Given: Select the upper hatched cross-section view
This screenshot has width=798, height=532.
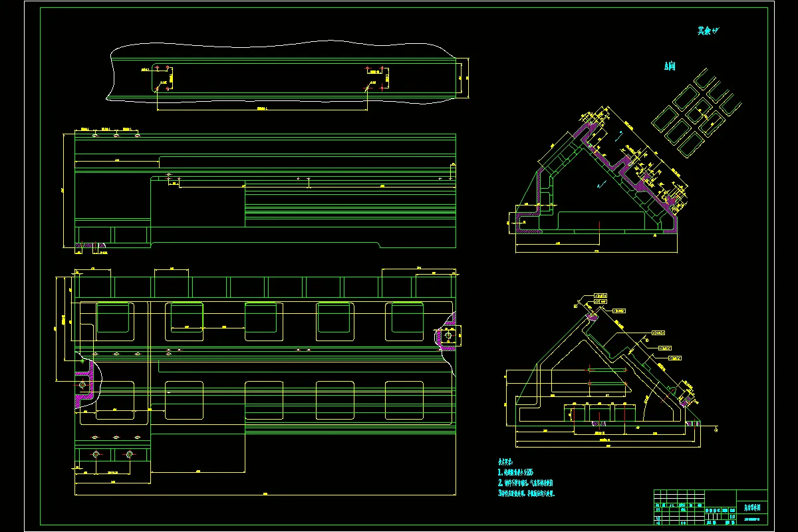Looking at the screenshot, I should (x=598, y=180).
